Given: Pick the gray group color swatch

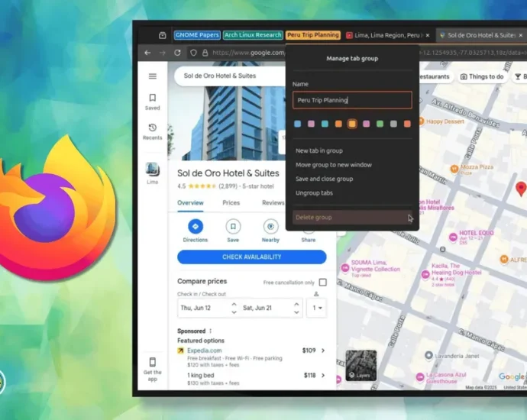Looking at the screenshot, I should coord(393,124).
